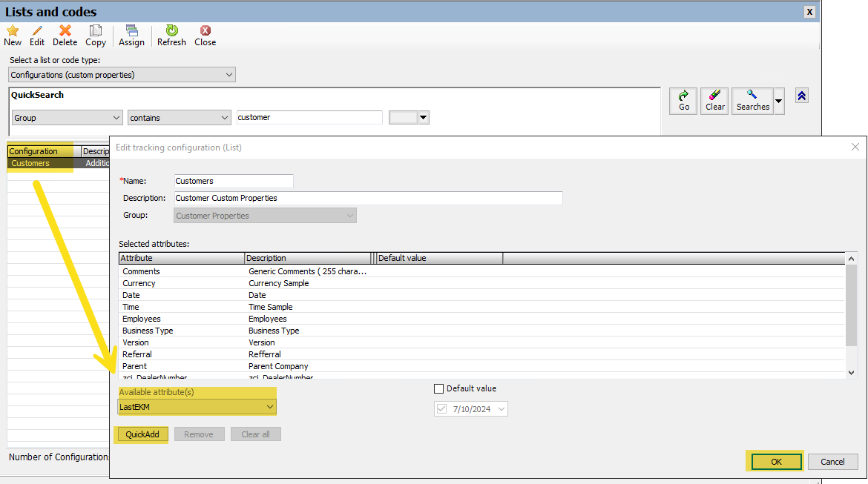Click the Time Sample description cell
Image resolution: width=868 pixels, height=484 pixels.
pos(271,307)
